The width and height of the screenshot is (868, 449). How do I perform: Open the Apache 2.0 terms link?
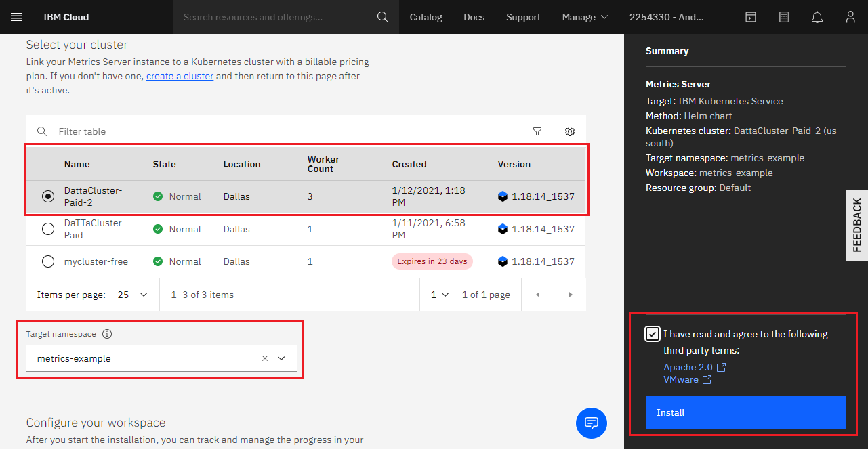(689, 367)
